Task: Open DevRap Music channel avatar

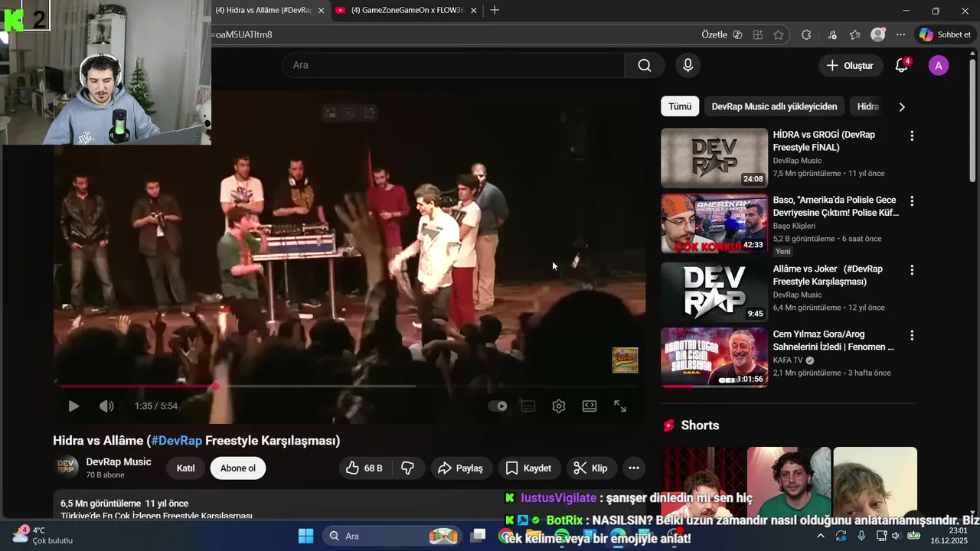Action: click(67, 468)
